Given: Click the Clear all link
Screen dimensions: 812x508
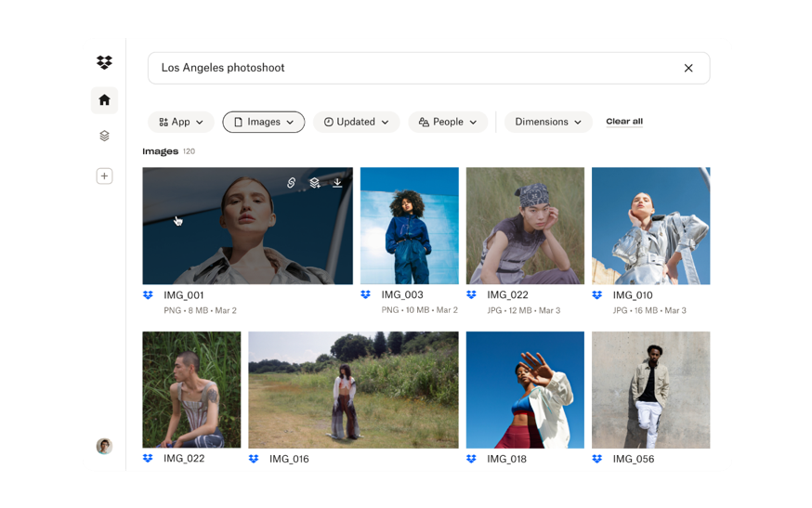Looking at the screenshot, I should pyautogui.click(x=624, y=122).
